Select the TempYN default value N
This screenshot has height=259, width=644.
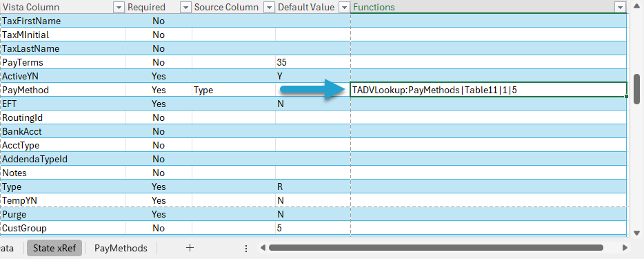pos(312,200)
